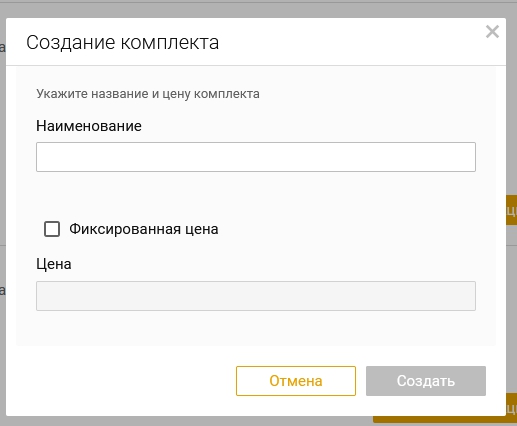Click the Фиксированная цена label text
The height and width of the screenshot is (426, 517).
pos(144,229)
